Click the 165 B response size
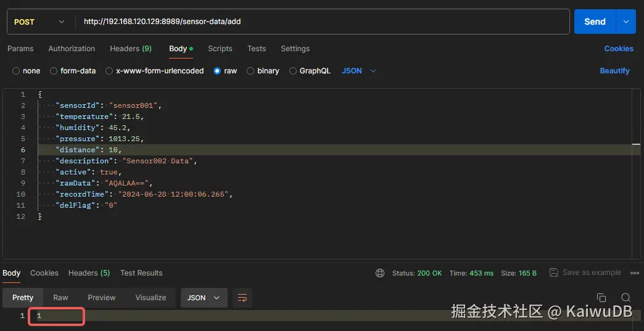 pos(528,273)
